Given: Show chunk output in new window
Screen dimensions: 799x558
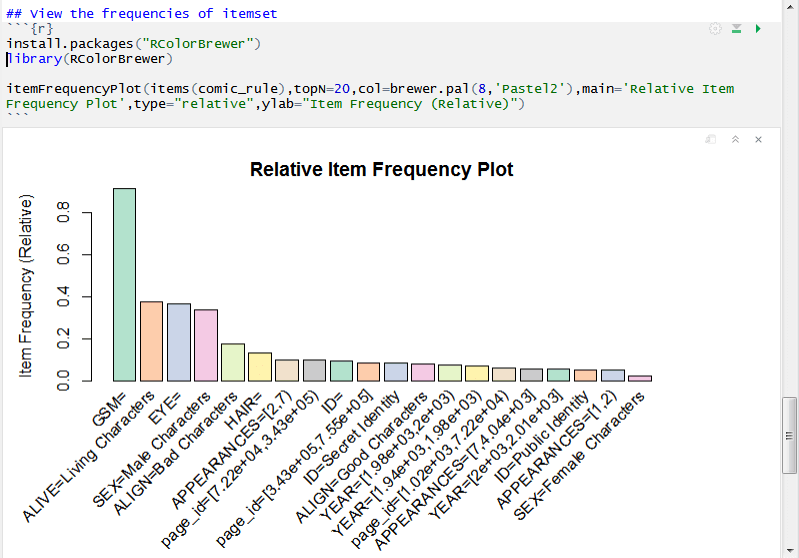Looking at the screenshot, I should 710,140.
